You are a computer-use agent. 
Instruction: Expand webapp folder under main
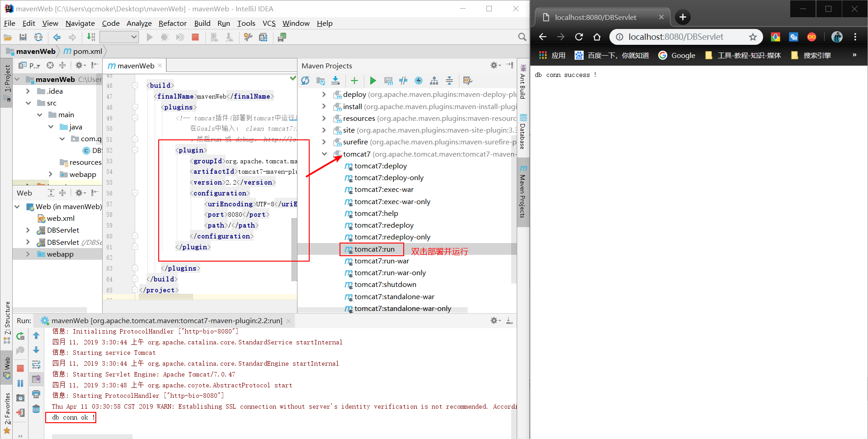coord(51,174)
